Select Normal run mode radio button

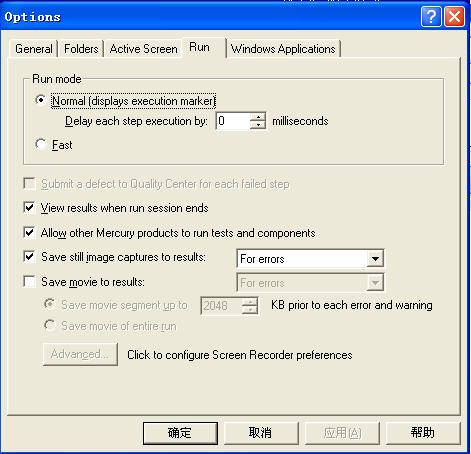(41, 100)
